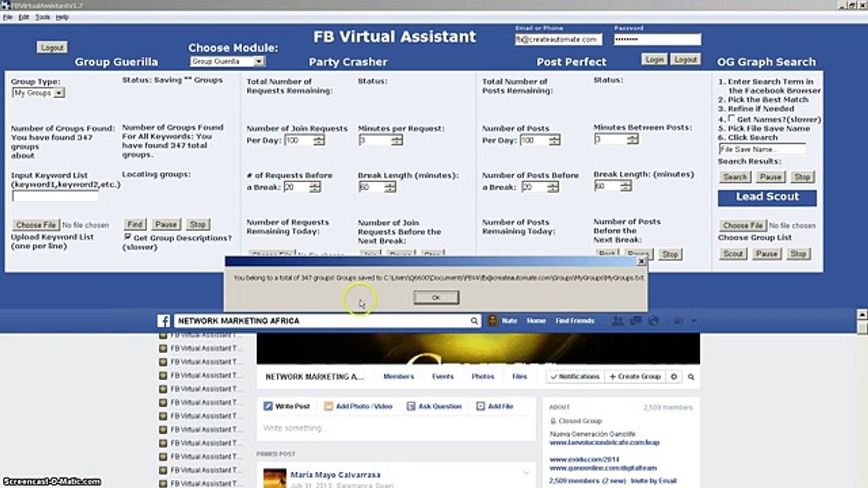This screenshot has height=488, width=868.
Task: Open the notifications globe icon
Action: click(x=653, y=321)
